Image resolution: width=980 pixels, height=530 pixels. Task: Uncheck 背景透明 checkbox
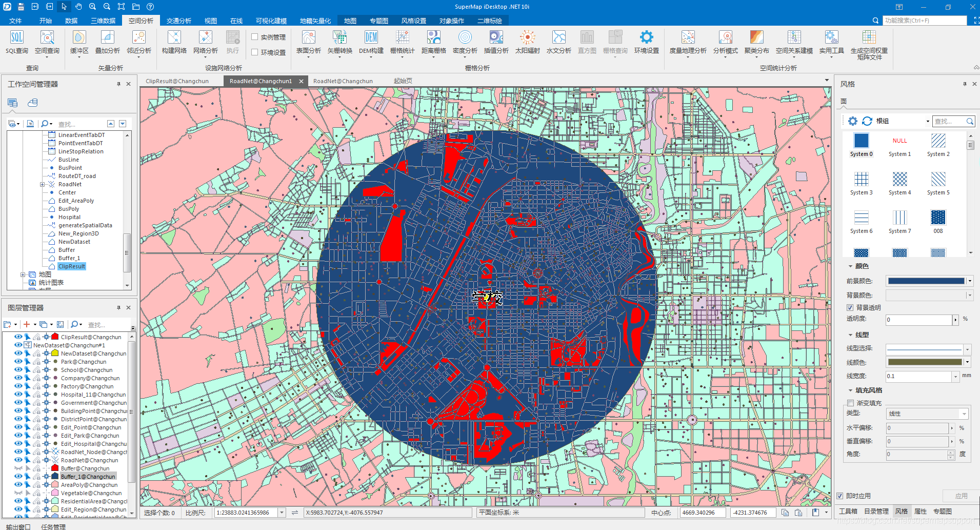(850, 308)
